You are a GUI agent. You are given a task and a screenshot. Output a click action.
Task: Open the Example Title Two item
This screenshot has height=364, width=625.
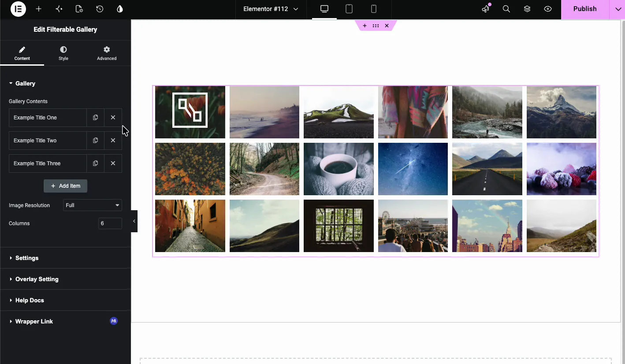pos(48,141)
